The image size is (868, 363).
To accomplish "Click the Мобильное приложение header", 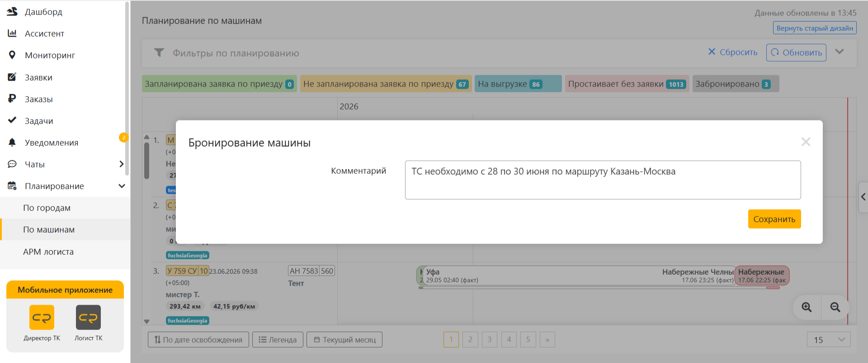I will tap(65, 290).
